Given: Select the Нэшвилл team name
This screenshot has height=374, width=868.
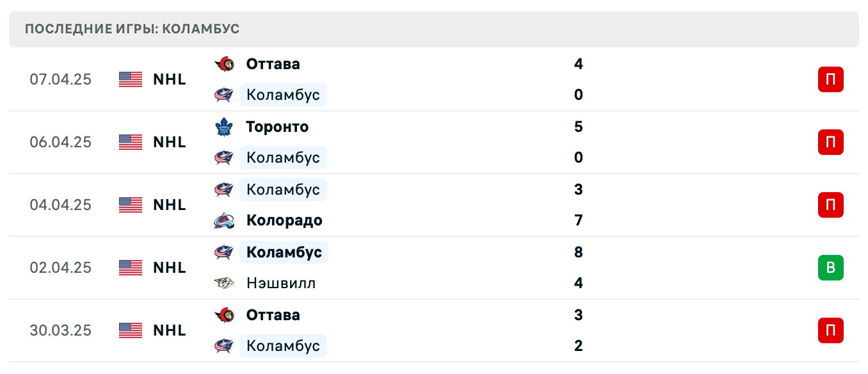Looking at the screenshot, I should [x=281, y=282].
